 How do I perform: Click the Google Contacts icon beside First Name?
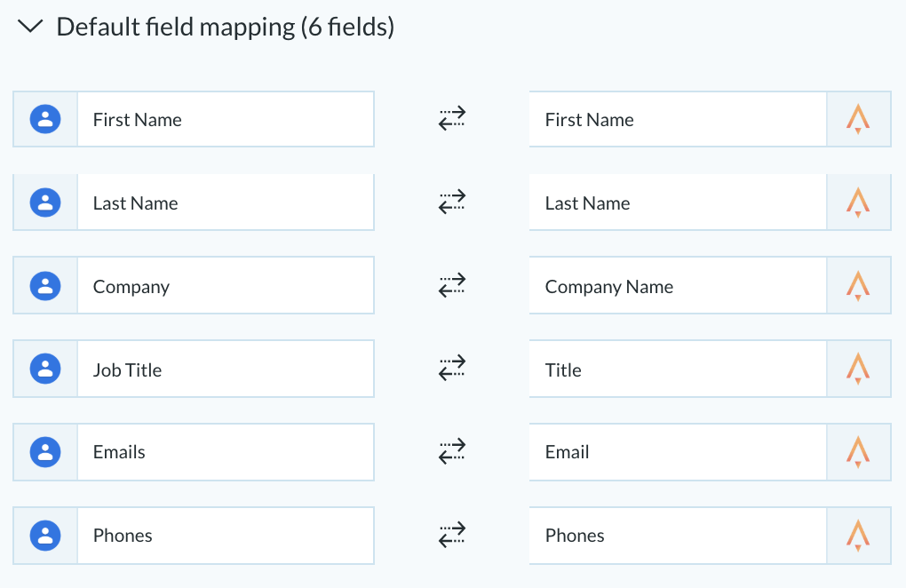45,119
